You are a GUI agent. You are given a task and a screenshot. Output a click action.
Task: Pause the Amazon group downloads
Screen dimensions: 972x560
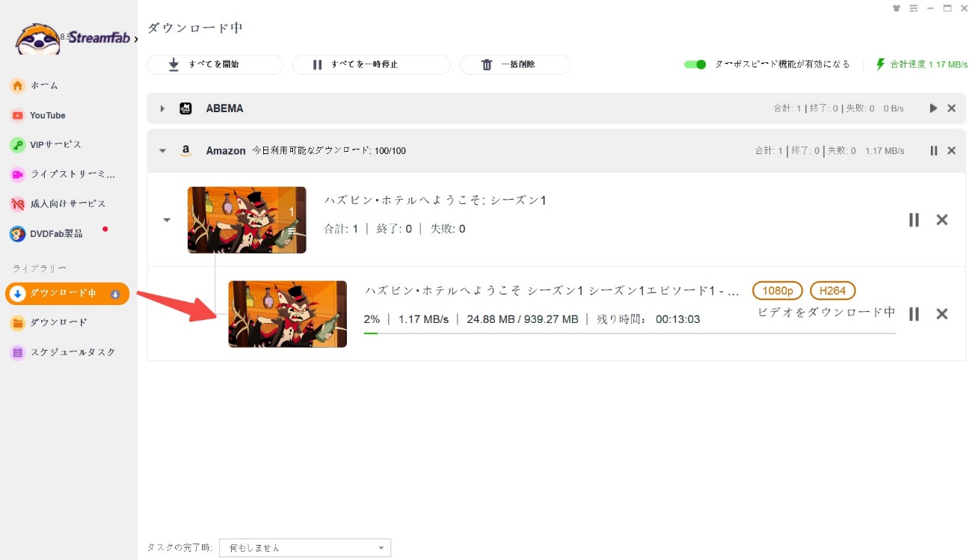pyautogui.click(x=933, y=150)
